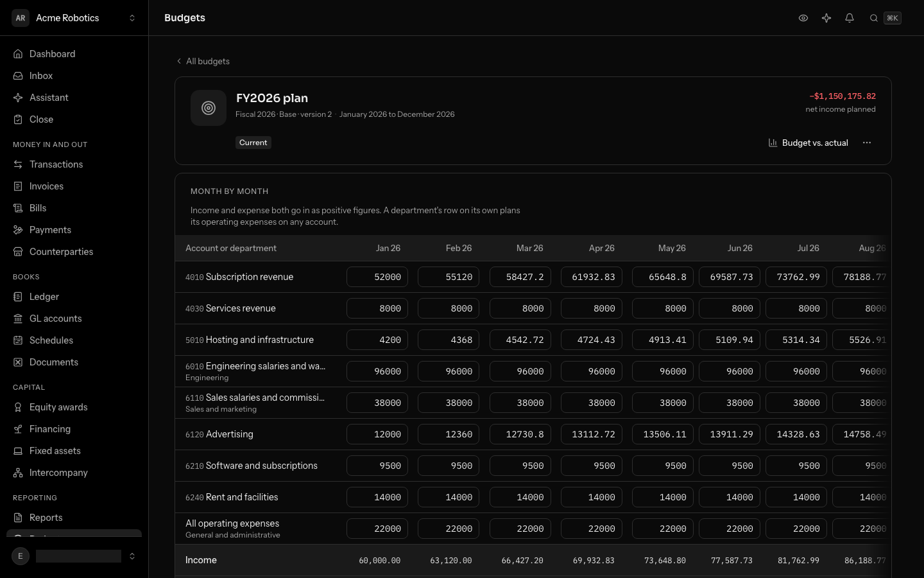The image size is (924, 578).
Task: Click the Schedules table icon
Action: tap(18, 340)
